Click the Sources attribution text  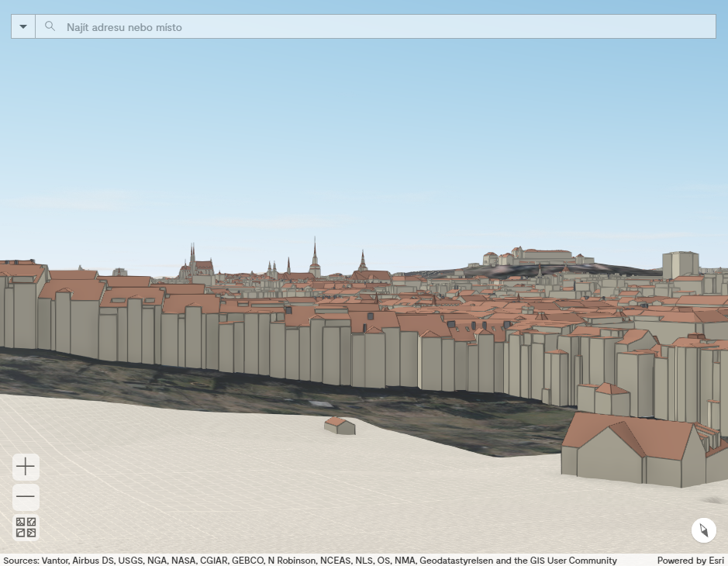coord(310,560)
